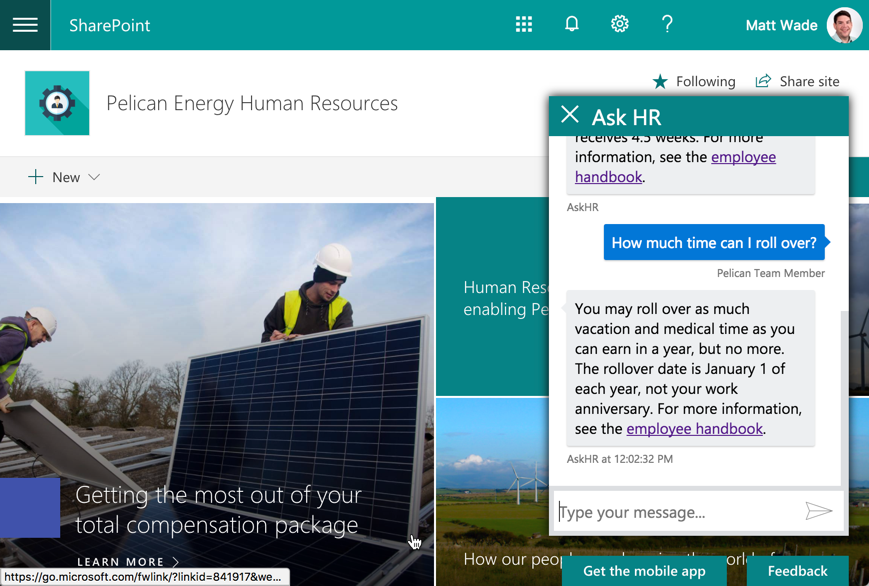Open the help question mark
The image size is (869, 586).
pos(667,24)
